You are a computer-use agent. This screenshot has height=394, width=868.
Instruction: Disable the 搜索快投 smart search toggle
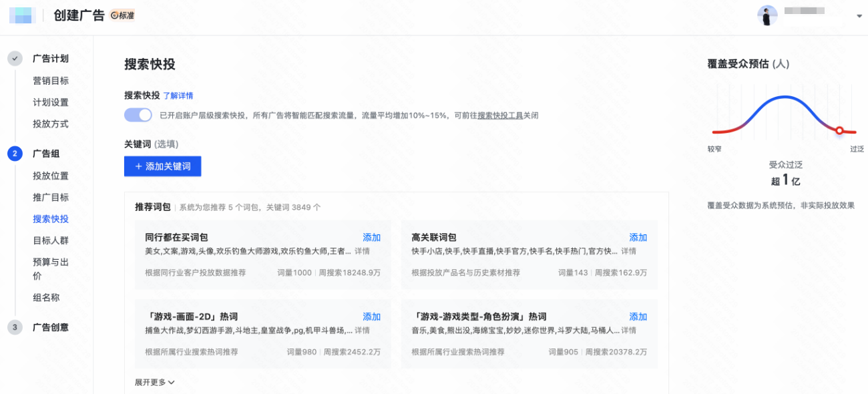138,115
